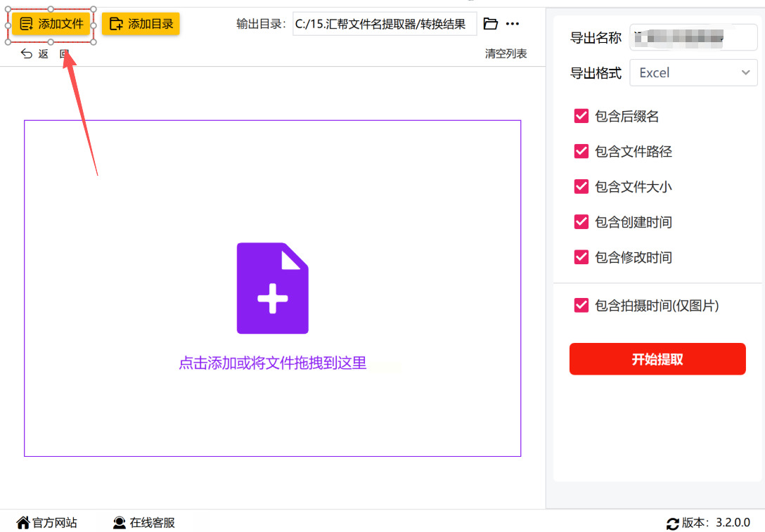Expand the 导出格式 Excel dropdown
765x532 pixels.
[693, 73]
